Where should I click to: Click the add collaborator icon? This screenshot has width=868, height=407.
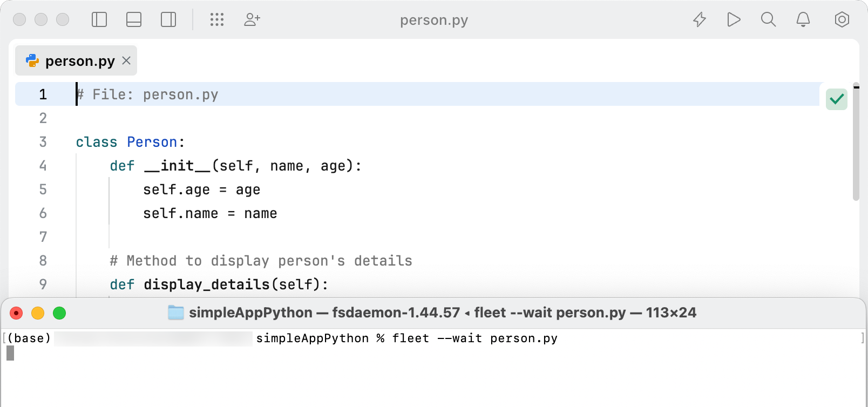point(252,20)
